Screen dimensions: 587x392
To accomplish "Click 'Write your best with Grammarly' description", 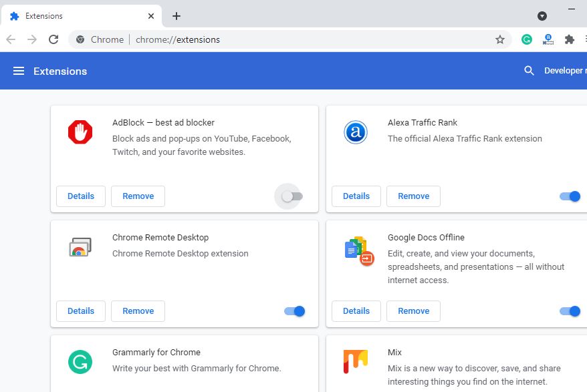I will (197, 368).
